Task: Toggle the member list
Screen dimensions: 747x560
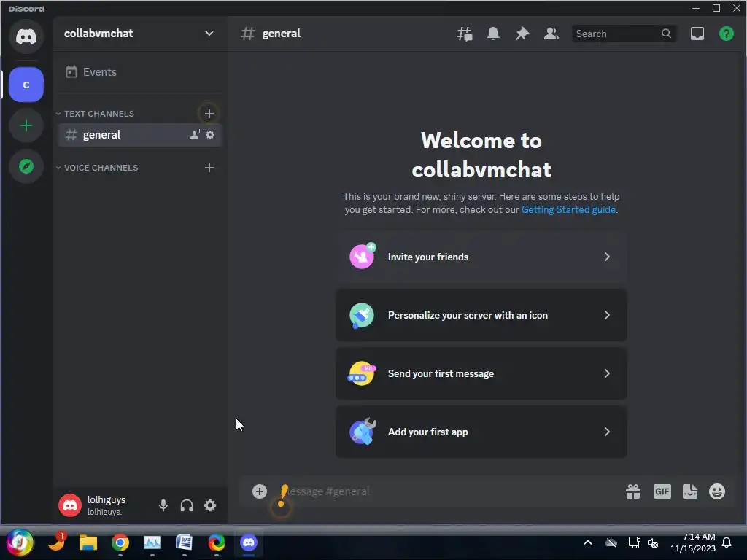Action: pos(551,34)
